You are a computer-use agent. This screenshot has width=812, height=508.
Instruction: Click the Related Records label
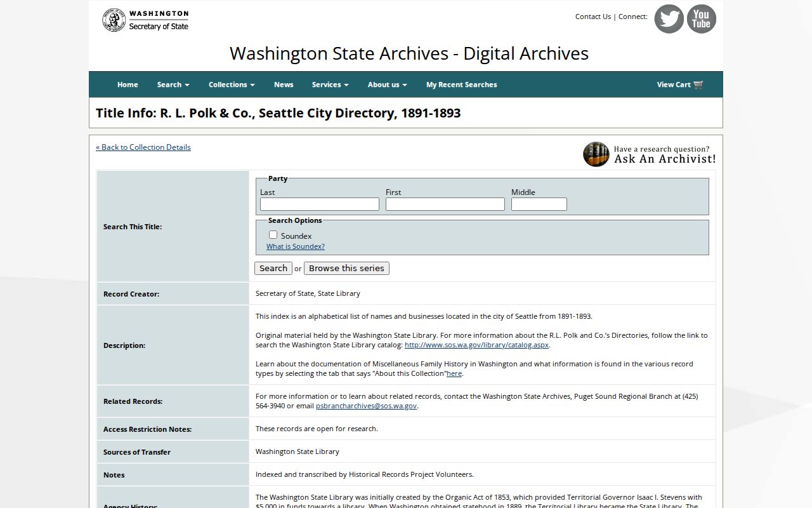(x=133, y=401)
